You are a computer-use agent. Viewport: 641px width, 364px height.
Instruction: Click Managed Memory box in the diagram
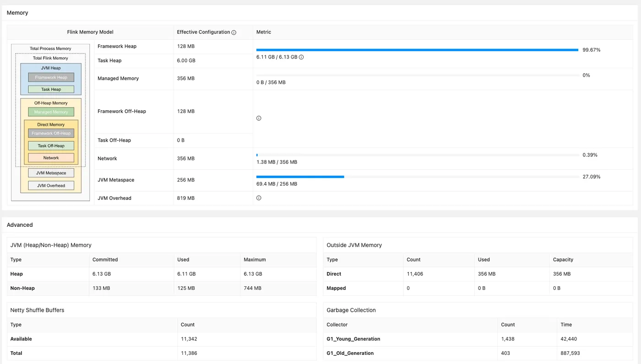51,112
